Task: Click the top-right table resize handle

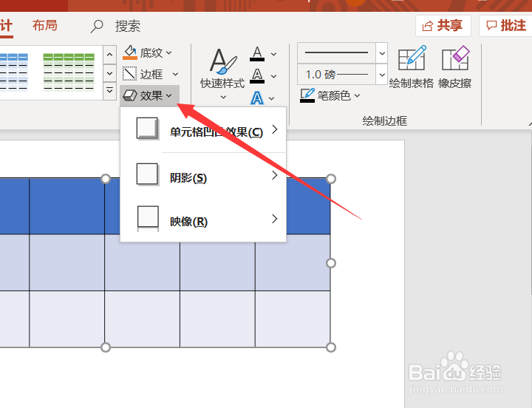Action: tap(331, 179)
